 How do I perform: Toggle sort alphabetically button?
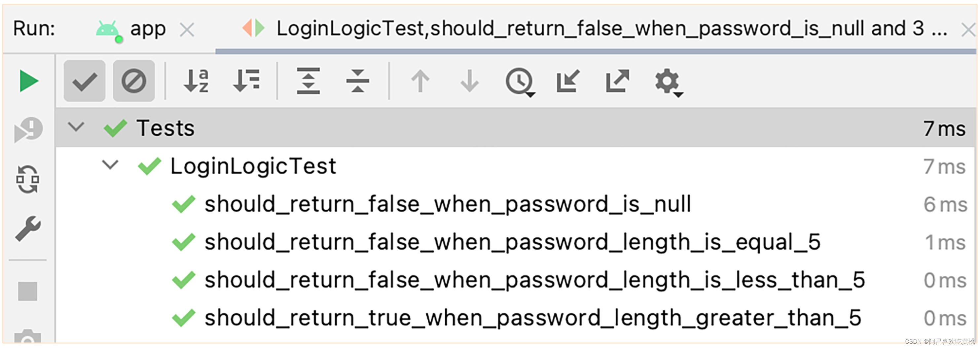196,81
